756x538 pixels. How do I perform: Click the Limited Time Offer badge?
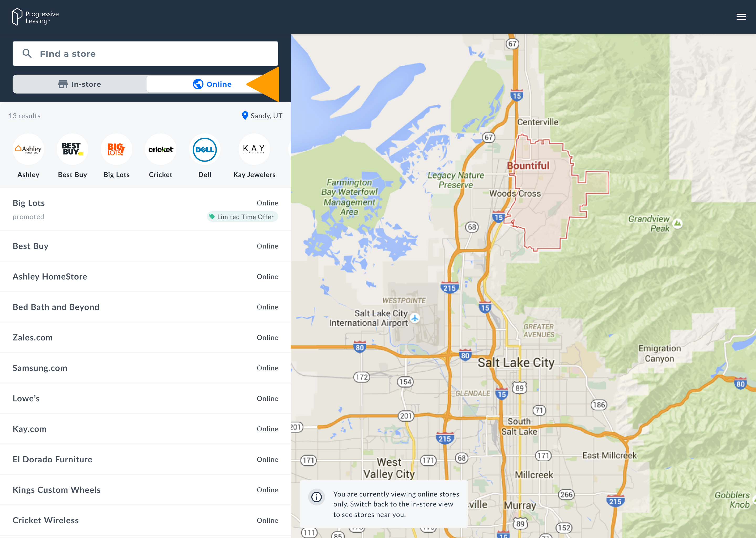pos(242,217)
